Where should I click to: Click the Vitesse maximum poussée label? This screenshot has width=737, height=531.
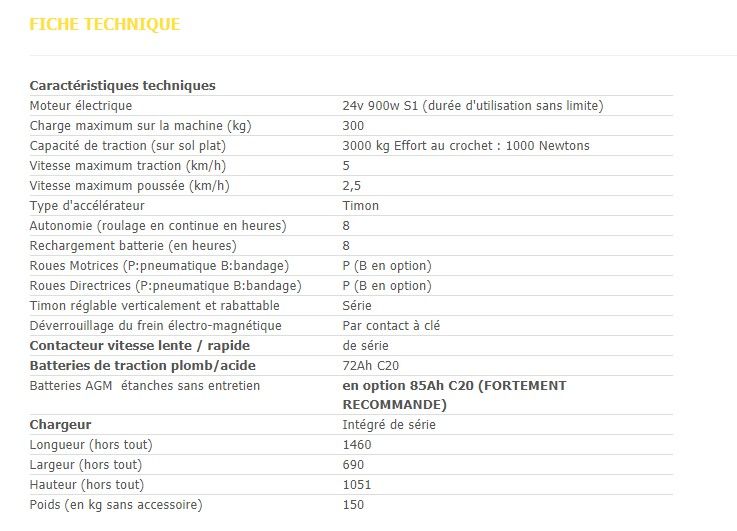[130, 185]
